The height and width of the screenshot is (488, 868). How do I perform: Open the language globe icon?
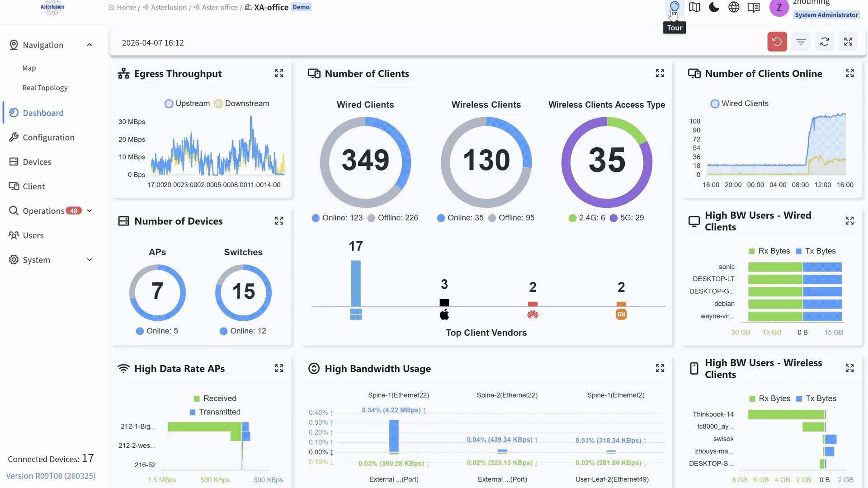pyautogui.click(x=734, y=7)
